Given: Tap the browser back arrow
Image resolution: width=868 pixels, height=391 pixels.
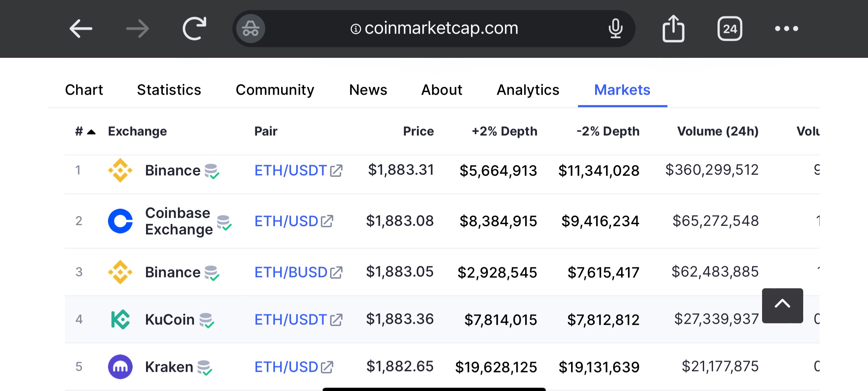Looking at the screenshot, I should [x=81, y=28].
